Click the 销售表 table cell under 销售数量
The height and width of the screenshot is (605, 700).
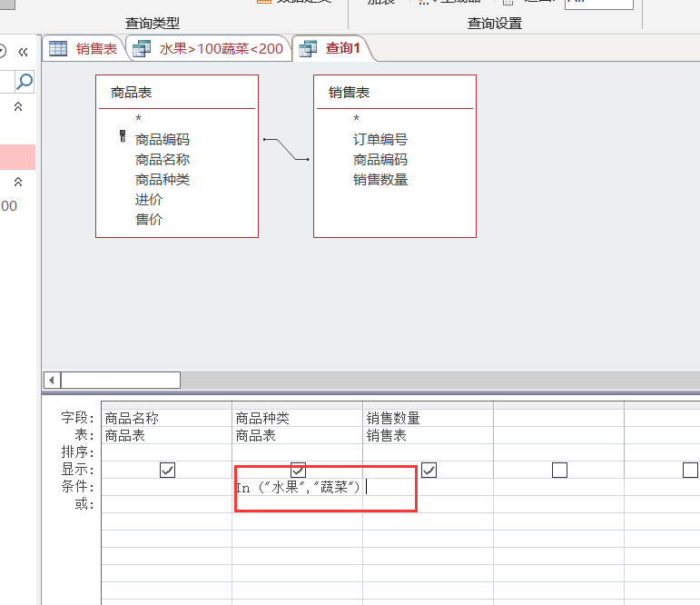click(429, 435)
